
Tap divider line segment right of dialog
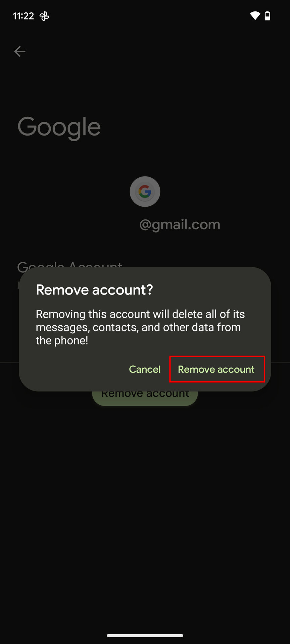(x=281, y=362)
